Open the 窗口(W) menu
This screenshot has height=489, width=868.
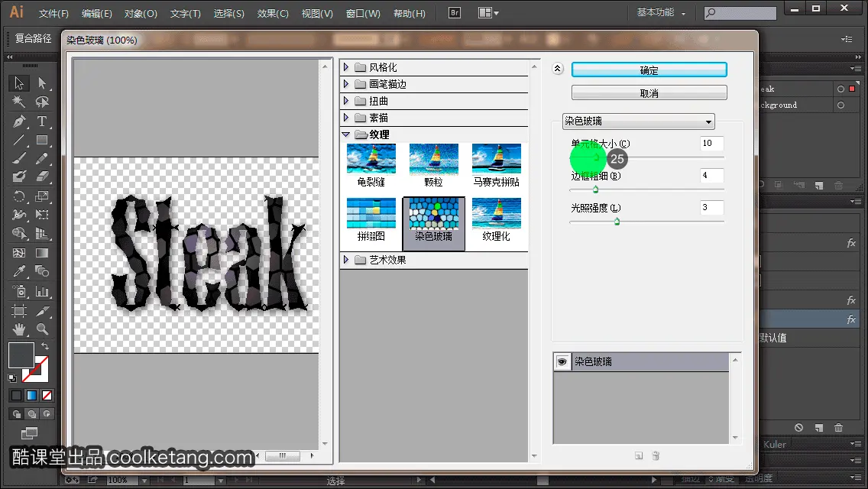click(363, 13)
